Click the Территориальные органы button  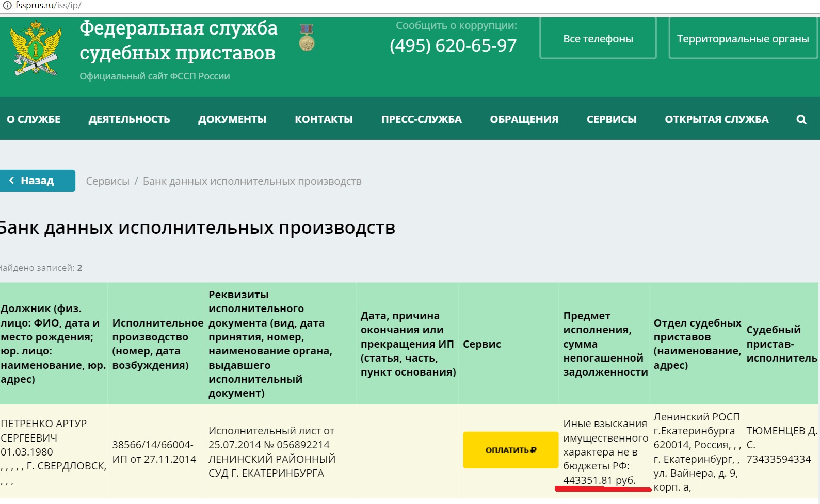pyautogui.click(x=743, y=38)
